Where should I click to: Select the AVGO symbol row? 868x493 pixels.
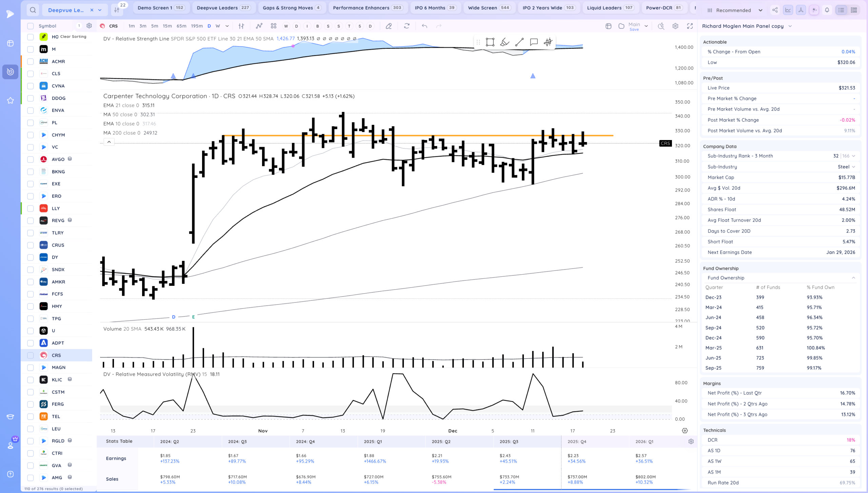(x=58, y=159)
